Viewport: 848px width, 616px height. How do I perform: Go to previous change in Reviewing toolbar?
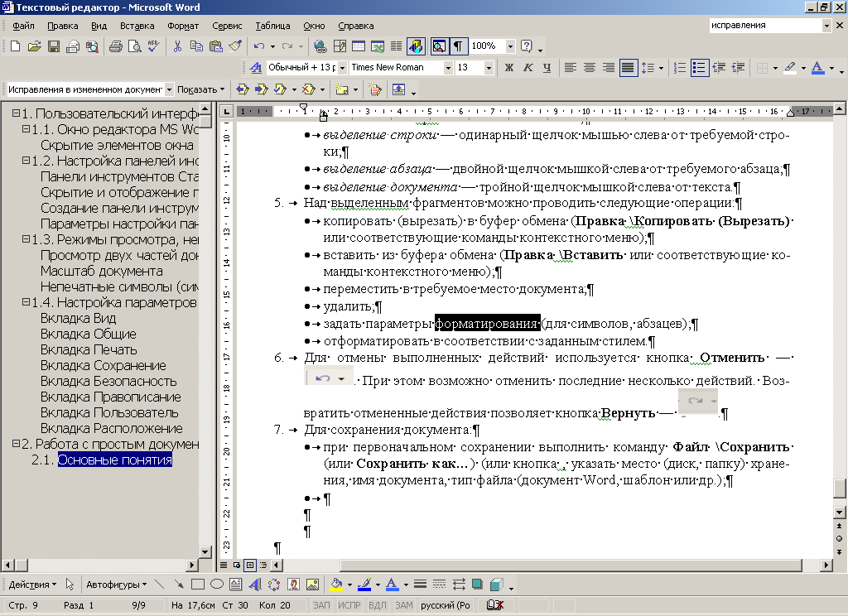243,89
